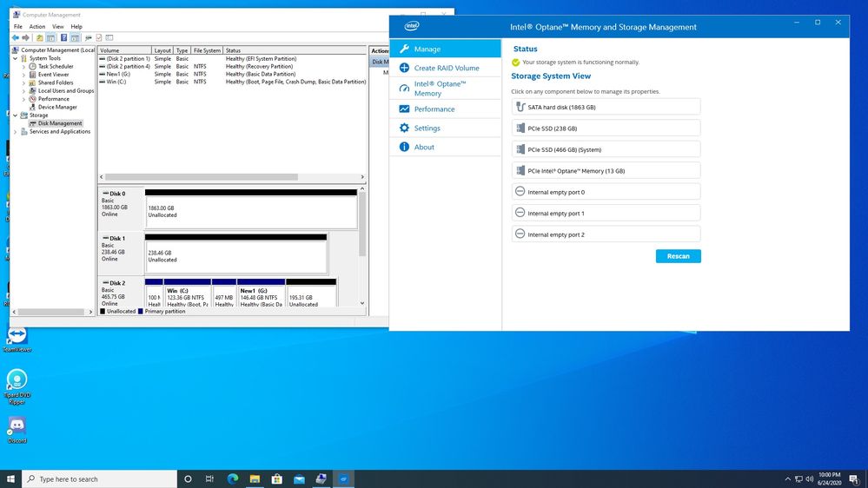Viewport: 868px width, 488px height.
Task: Expand the Performance tree node arrow
Action: click(x=23, y=99)
